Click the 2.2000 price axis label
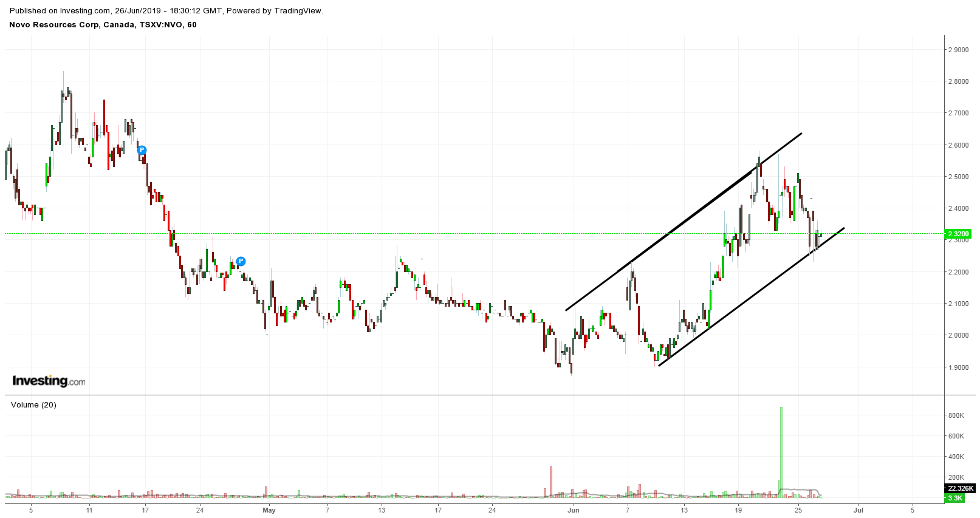 (x=958, y=272)
